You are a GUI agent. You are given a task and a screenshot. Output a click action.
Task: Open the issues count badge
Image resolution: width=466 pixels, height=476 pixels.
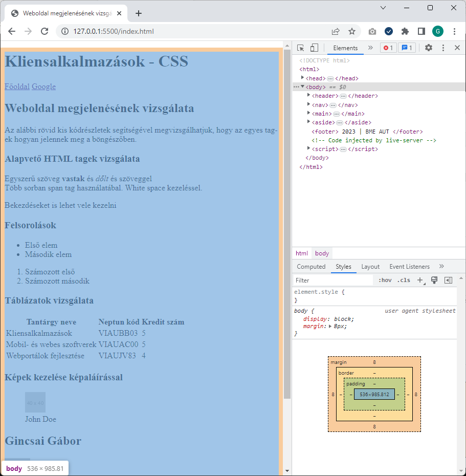pos(407,48)
